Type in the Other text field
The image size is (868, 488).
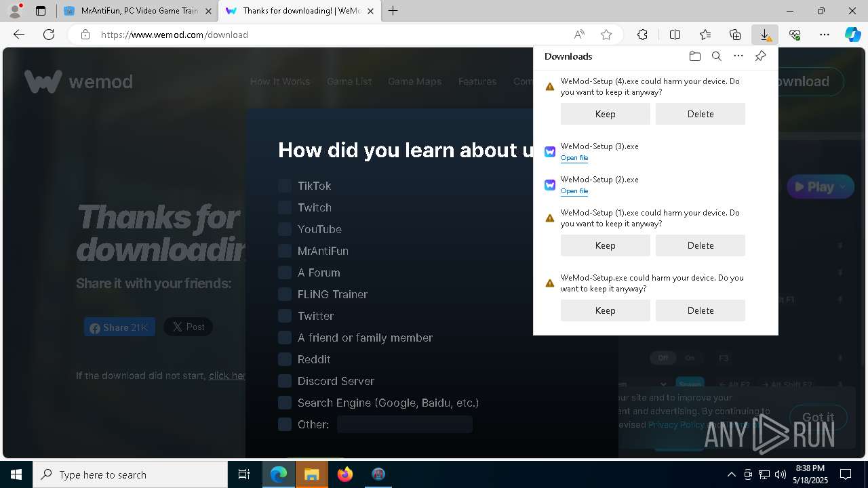[x=405, y=424]
